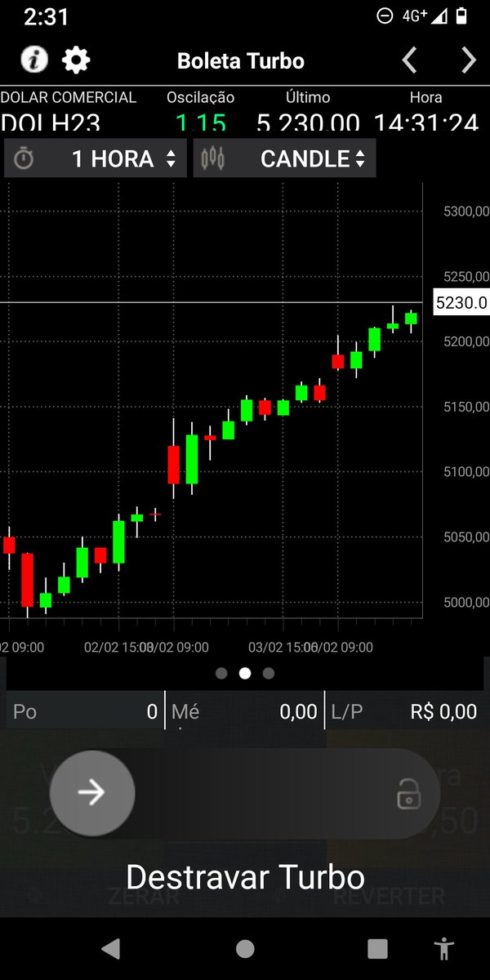Tap the candlestick icon beside CANDLE
Screen dimensions: 490x980
coord(212,158)
